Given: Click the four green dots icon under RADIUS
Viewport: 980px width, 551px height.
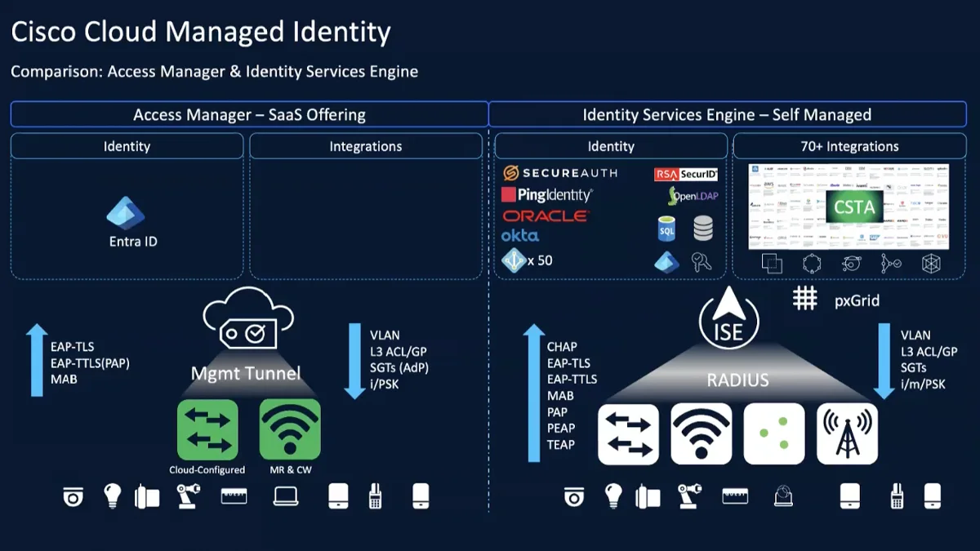Looking at the screenshot, I should point(773,433).
